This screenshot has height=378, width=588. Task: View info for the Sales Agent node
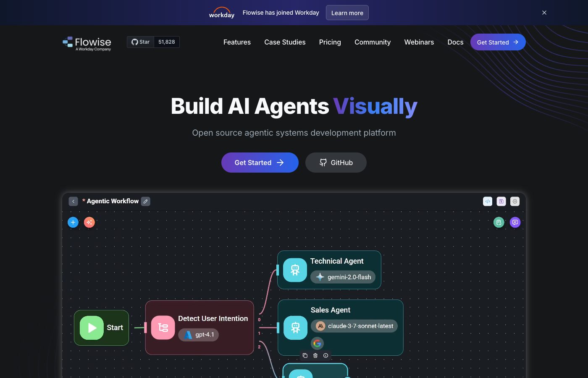coord(325,355)
